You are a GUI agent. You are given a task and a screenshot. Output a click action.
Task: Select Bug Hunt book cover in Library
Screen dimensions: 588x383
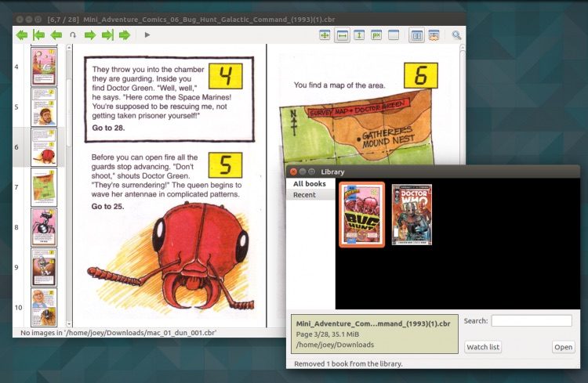[362, 215]
